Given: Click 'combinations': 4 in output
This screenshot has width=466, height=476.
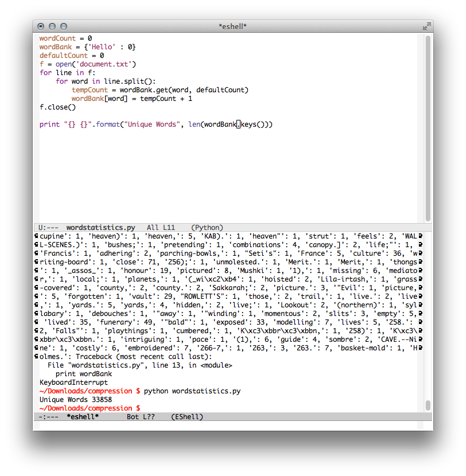Looking at the screenshot, I should (x=265, y=245).
